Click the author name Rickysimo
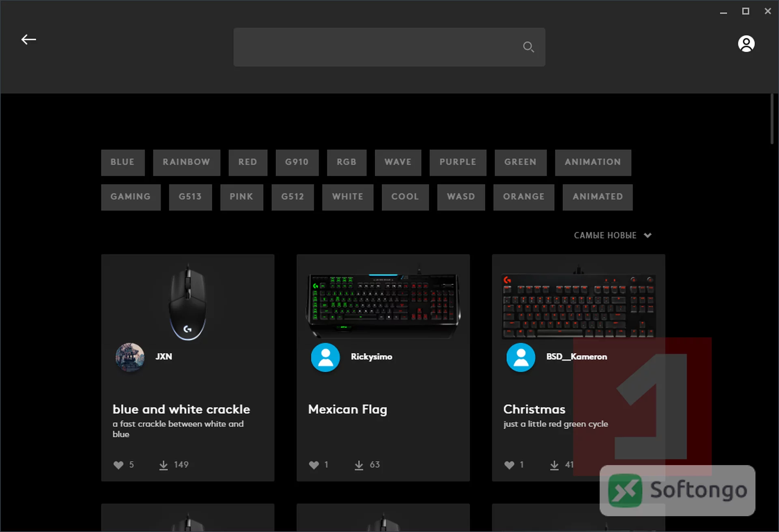 371,357
